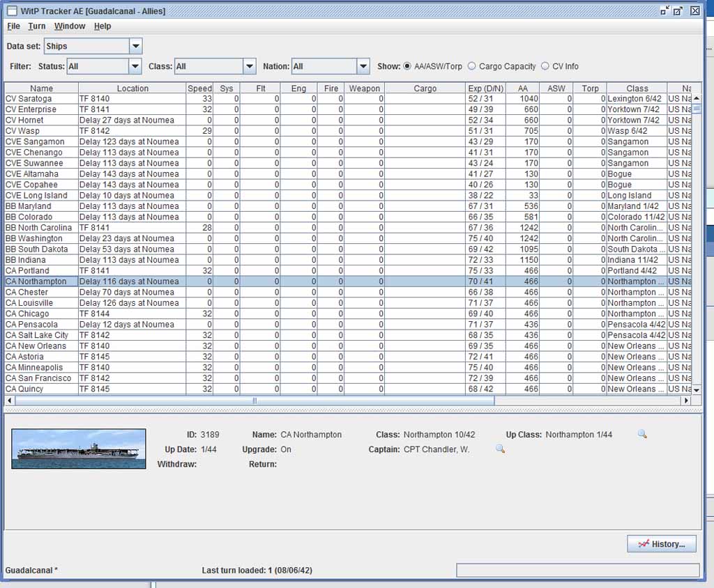Screen dimensions: 714x588
Task: Click the horizontal scrollbar thumb
Action: point(255,401)
